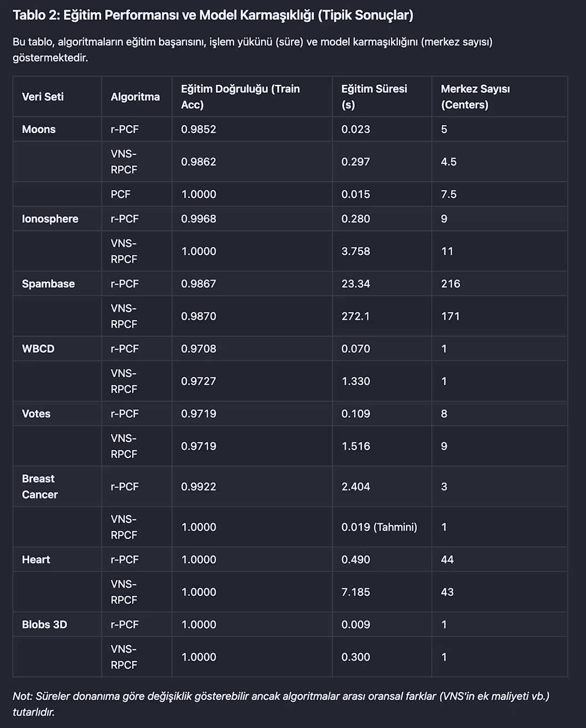The width and height of the screenshot is (586, 728).
Task: Click the 'Merkez Sayısı (Centers)' column header
Action: coord(475,96)
